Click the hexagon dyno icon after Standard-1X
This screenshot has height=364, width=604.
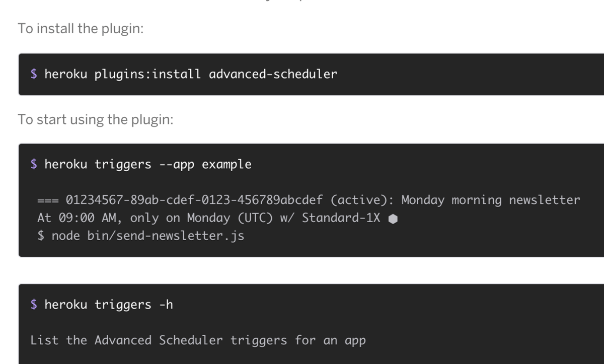tap(394, 219)
